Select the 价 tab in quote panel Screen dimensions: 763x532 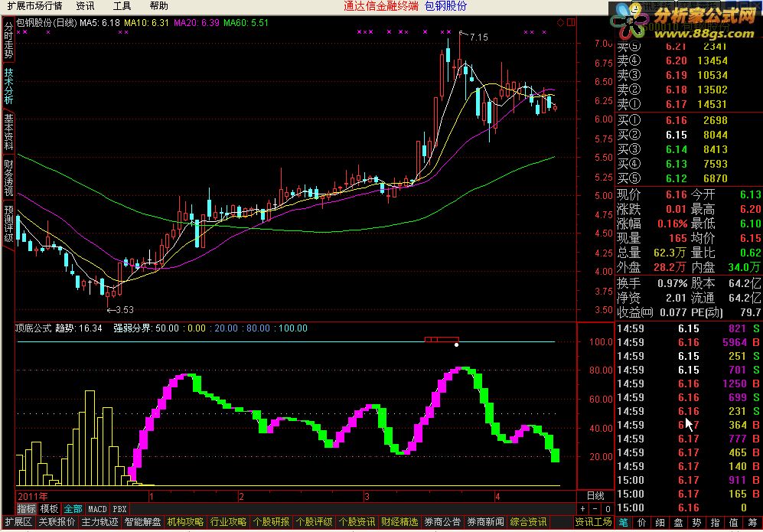pyautogui.click(x=642, y=522)
